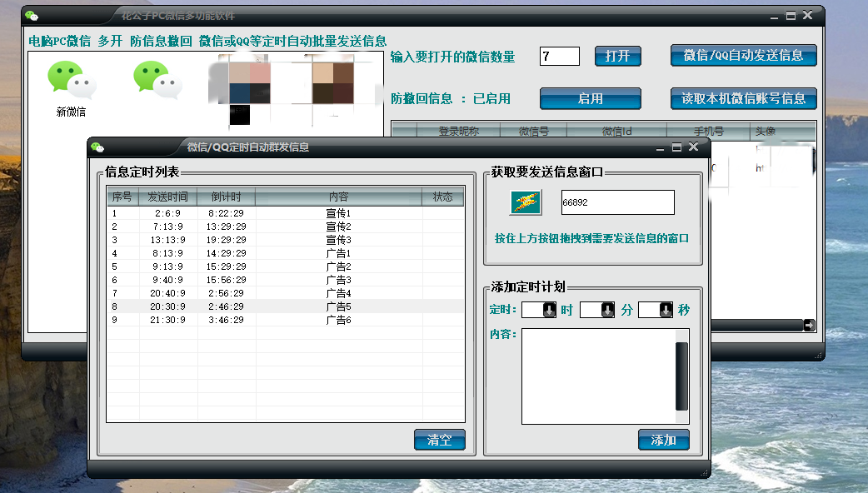Focus the WeChat count input containing 7
Viewport: 868px width, 493px height.
[x=560, y=56]
